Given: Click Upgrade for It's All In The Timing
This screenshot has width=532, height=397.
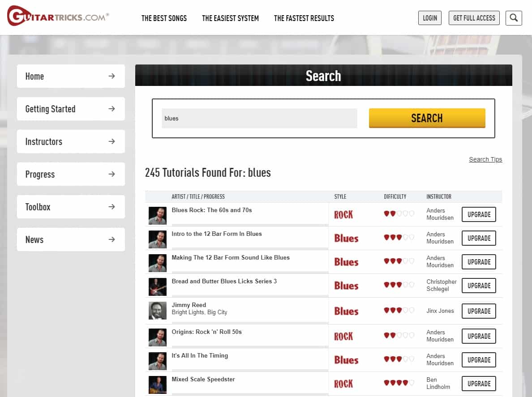Looking at the screenshot, I should [x=479, y=360].
